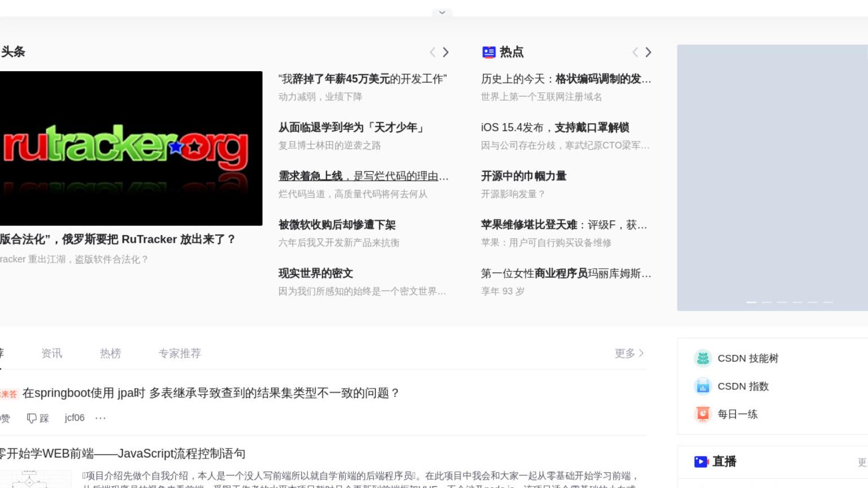Go to next 热点 page arrow
This screenshot has width=868, height=488.
(649, 53)
